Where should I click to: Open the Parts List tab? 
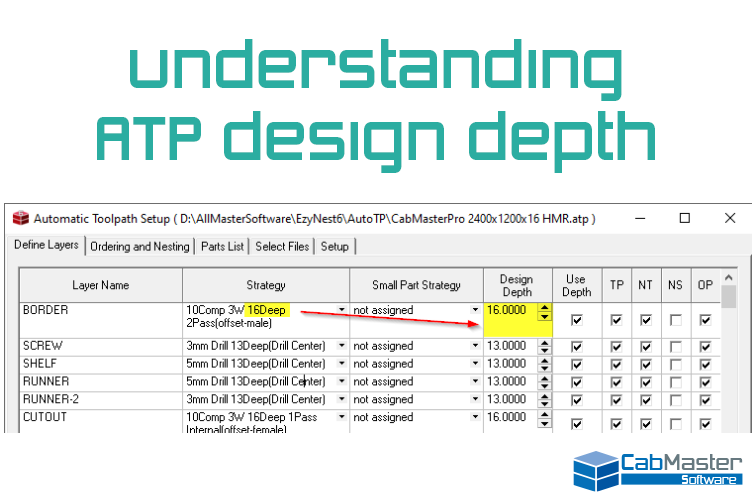pos(222,246)
